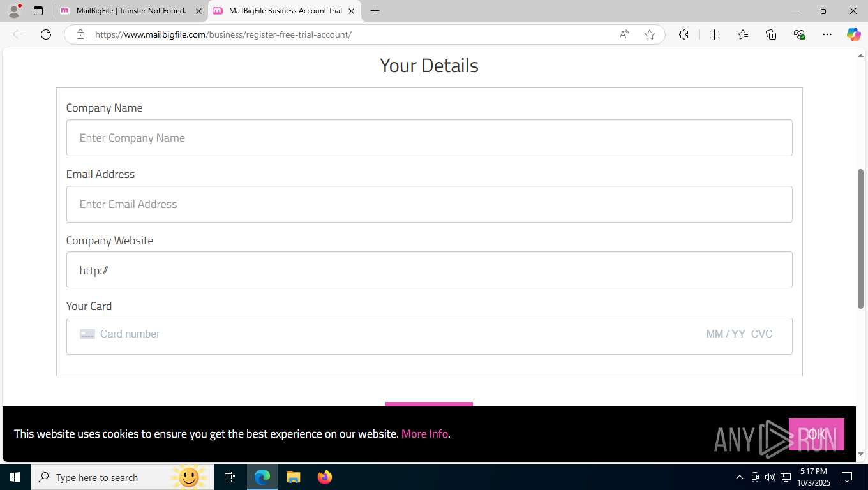
Task: Click the Meet Now tray icon
Action: (x=755, y=477)
